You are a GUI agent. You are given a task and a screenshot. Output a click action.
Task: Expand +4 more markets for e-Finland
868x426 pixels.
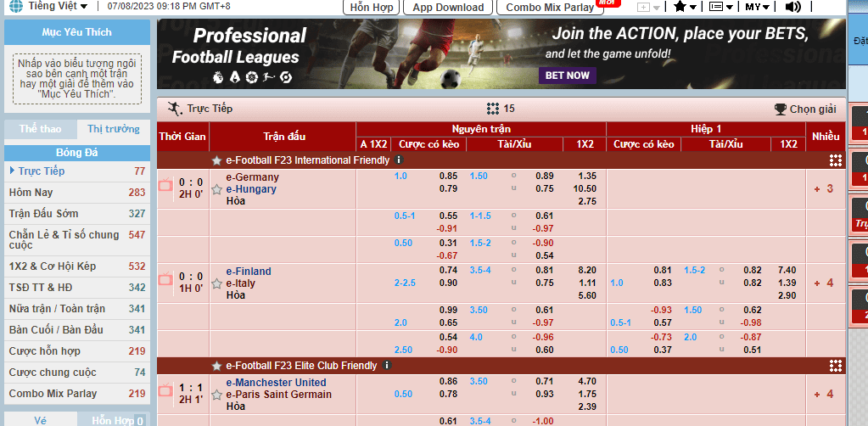click(x=824, y=283)
